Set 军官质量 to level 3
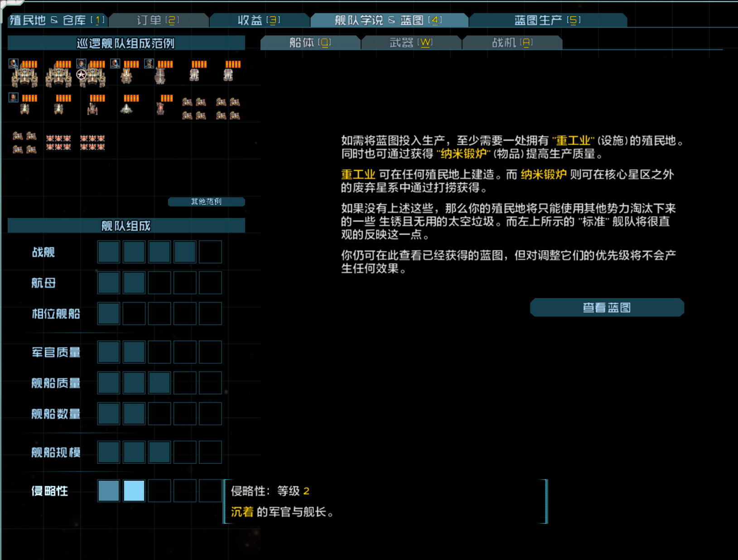 159,352
